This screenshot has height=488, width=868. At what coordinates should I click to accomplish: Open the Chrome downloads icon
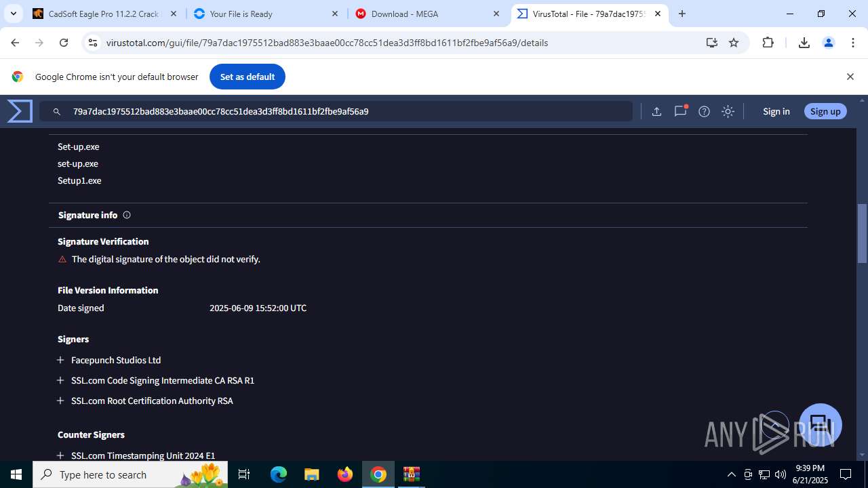click(x=804, y=43)
